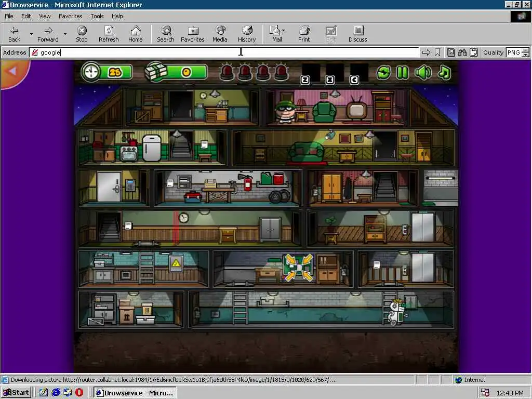
Task: Click the binoculars find icon
Action: [462, 52]
